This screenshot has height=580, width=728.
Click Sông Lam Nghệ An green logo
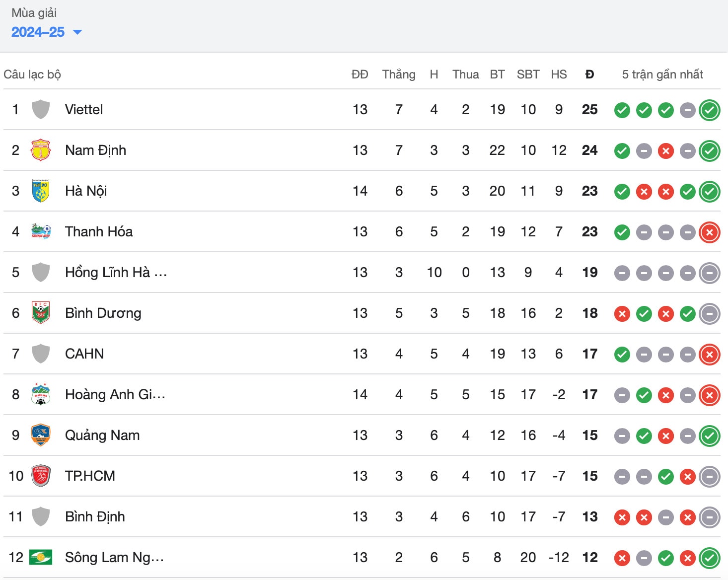[x=40, y=557]
